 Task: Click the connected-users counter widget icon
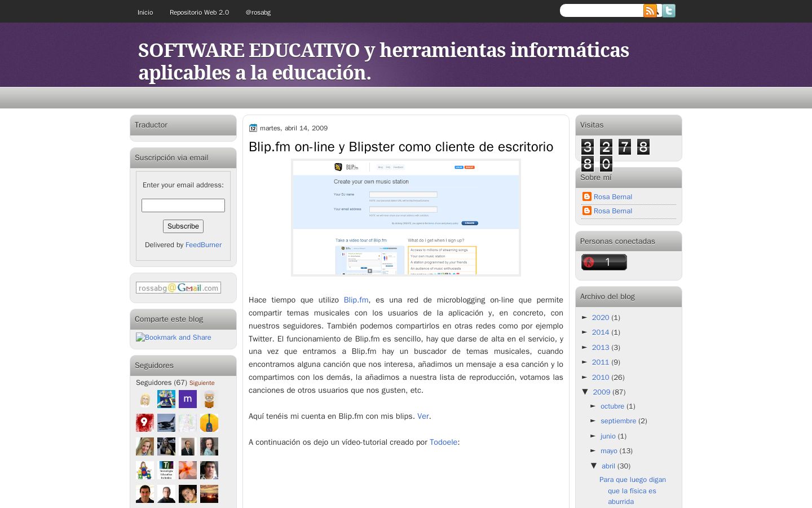pyautogui.click(x=604, y=262)
